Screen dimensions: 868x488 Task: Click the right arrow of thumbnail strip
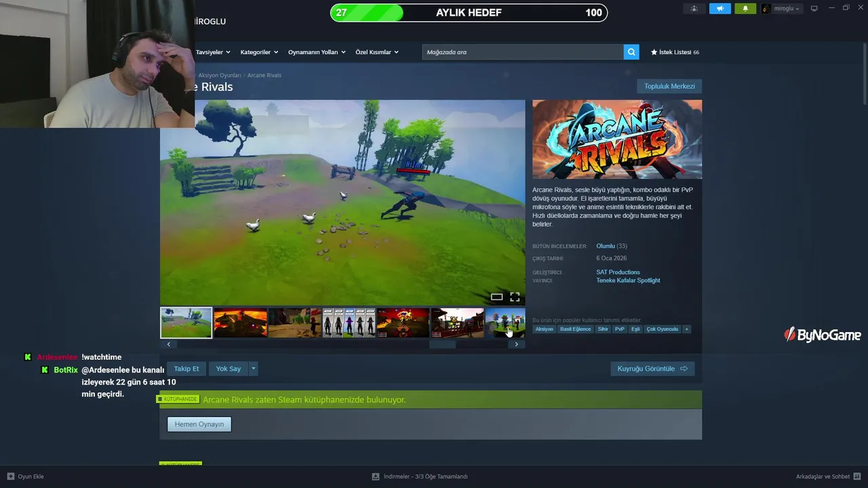point(516,344)
